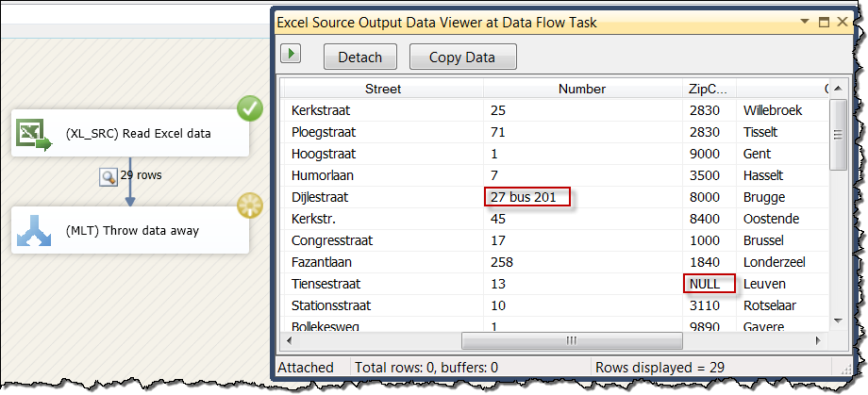Click the Copy Data button
This screenshot has width=868, height=395.
tap(463, 57)
